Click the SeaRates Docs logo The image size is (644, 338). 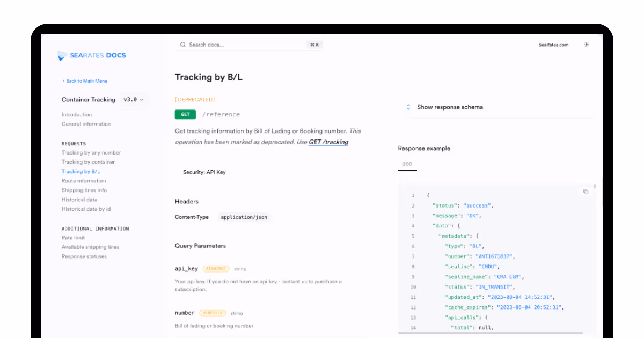click(92, 55)
